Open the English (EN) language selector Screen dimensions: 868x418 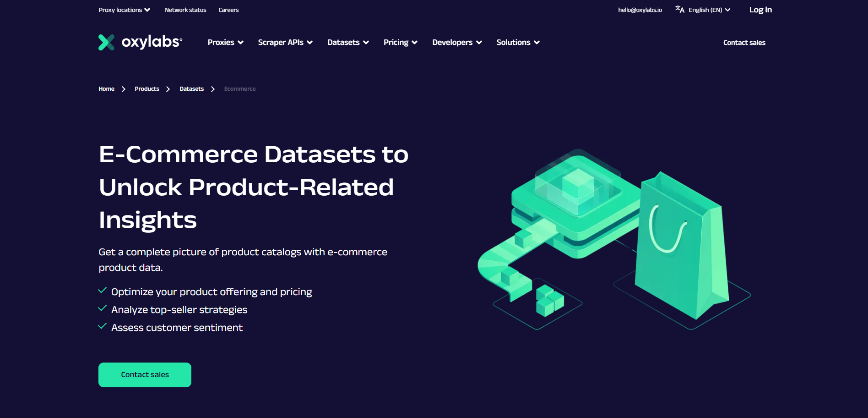click(709, 10)
